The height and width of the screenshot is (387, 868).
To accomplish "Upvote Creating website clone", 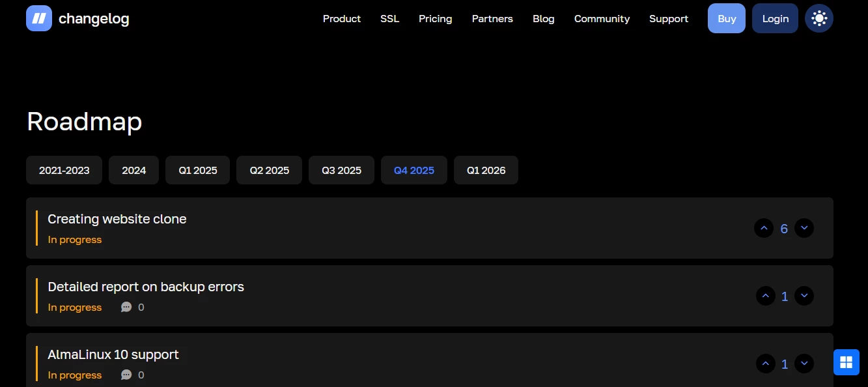I will click(x=763, y=228).
